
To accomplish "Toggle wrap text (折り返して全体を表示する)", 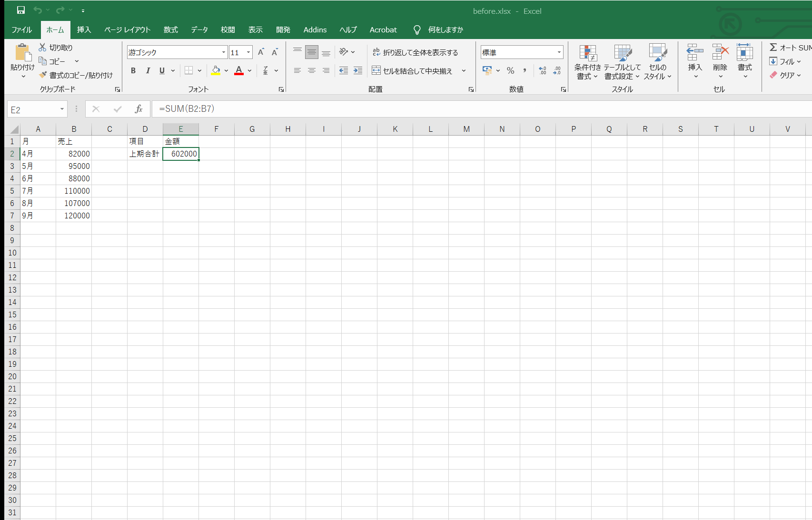I will tap(415, 52).
